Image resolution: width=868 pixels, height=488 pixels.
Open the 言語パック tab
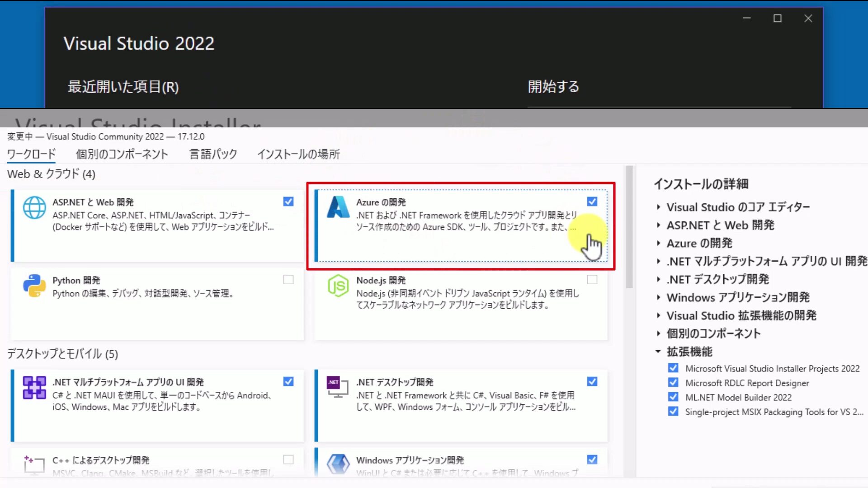pyautogui.click(x=213, y=154)
